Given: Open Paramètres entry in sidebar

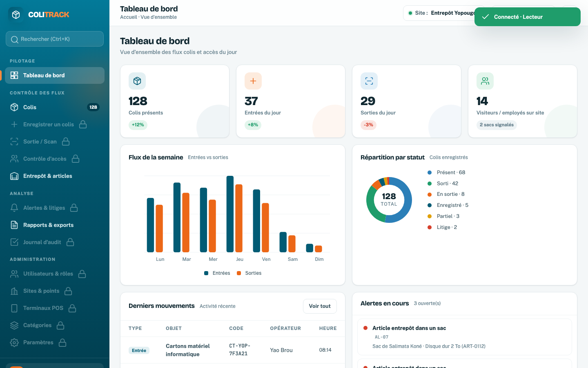Looking at the screenshot, I should 55,342.
